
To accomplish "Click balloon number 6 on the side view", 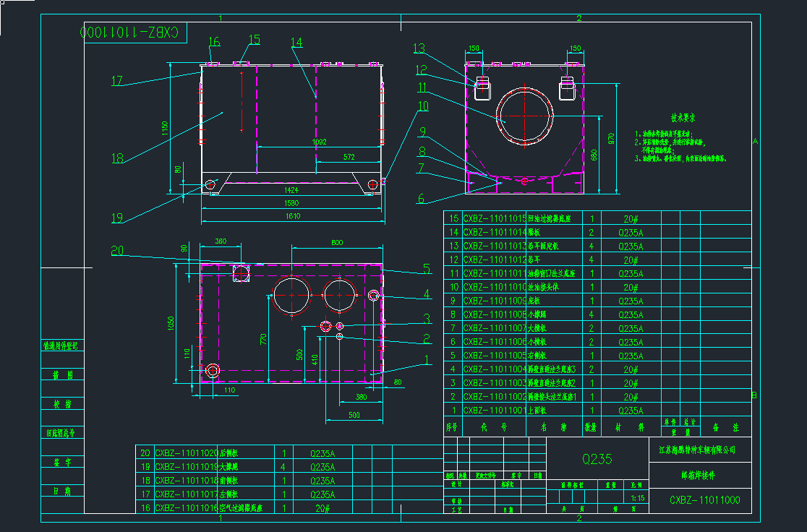I will 421,199.
